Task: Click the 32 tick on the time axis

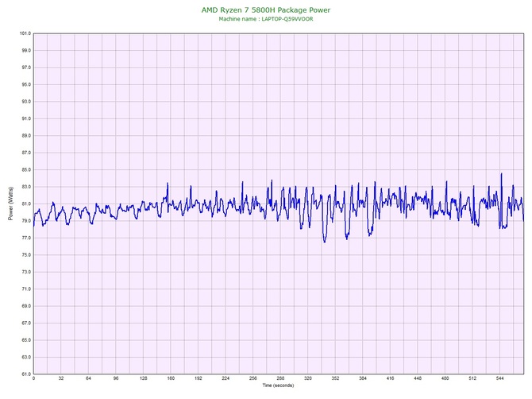Action: 61,378
